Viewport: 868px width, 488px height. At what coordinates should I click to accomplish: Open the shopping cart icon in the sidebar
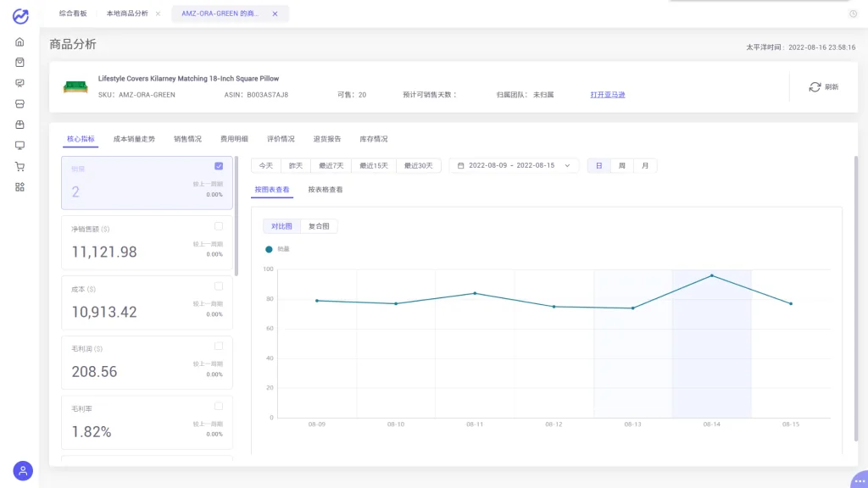20,167
